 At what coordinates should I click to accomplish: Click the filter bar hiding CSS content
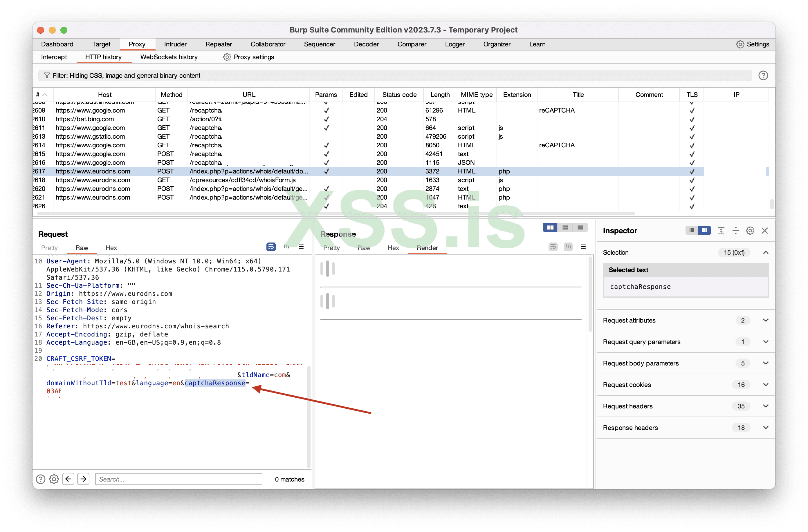[x=394, y=75]
